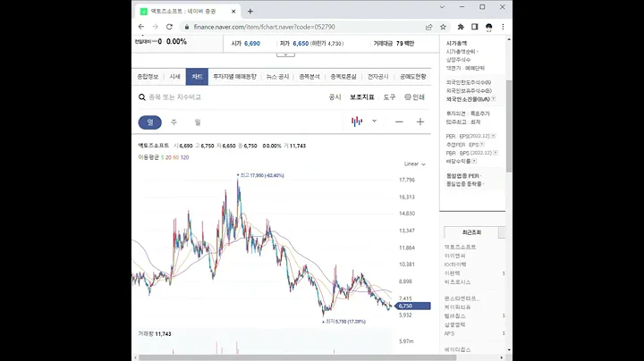
Task: Open 아이엔씨 in recent list
Action: (454, 256)
